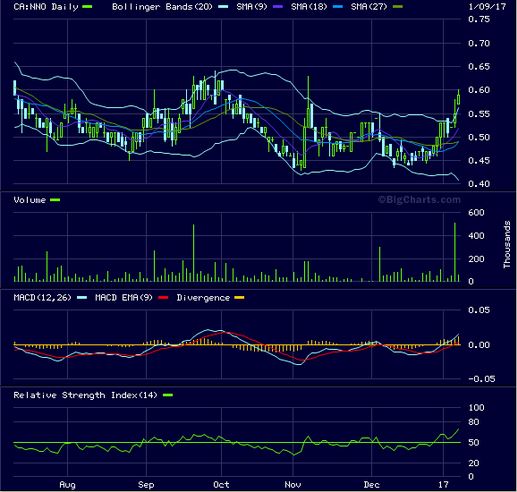Click the SMA(27) olive legend swatch
The height and width of the screenshot is (492, 517).
click(x=398, y=7)
